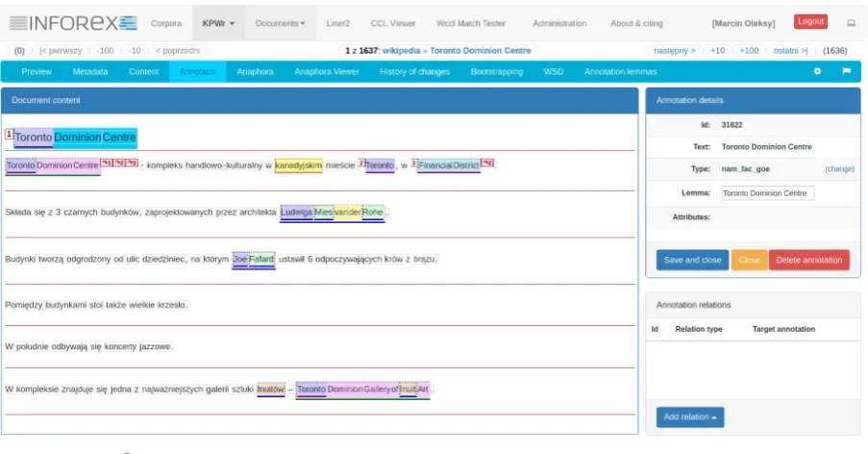Click Delete annotation button
This screenshot has height=454, width=868.
point(808,260)
